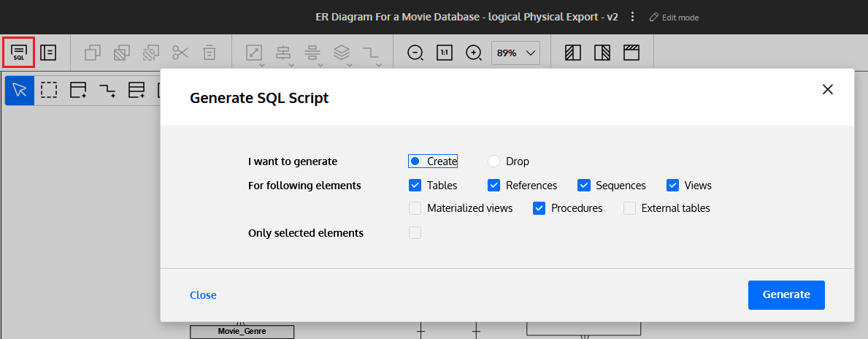Click the add reference connector tool
868x339 pixels.
[x=107, y=91]
